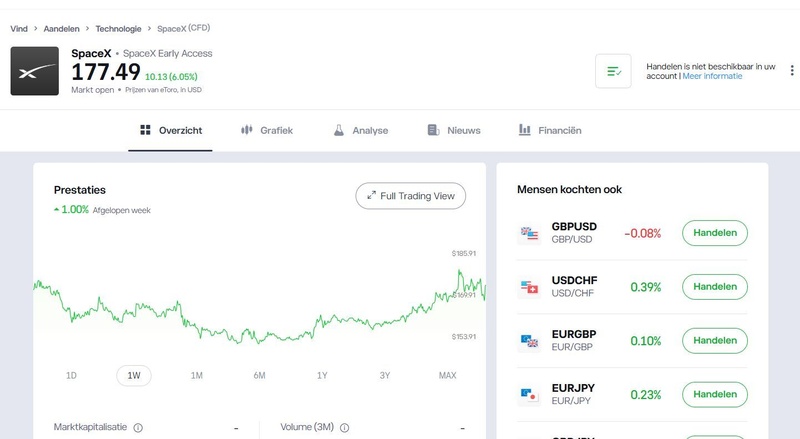Screen dimensions: 800x439
Task: Click the USDCHF flag icon
Action: [x=529, y=287]
